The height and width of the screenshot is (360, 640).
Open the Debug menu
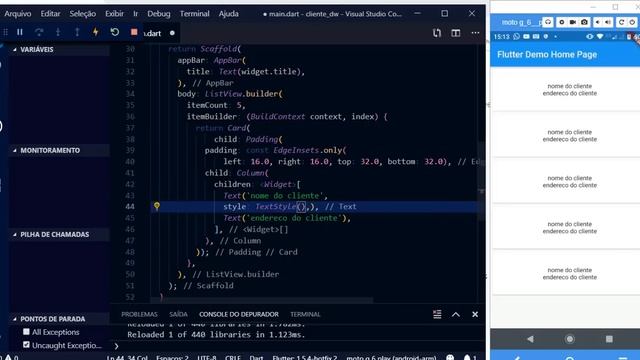(159, 13)
